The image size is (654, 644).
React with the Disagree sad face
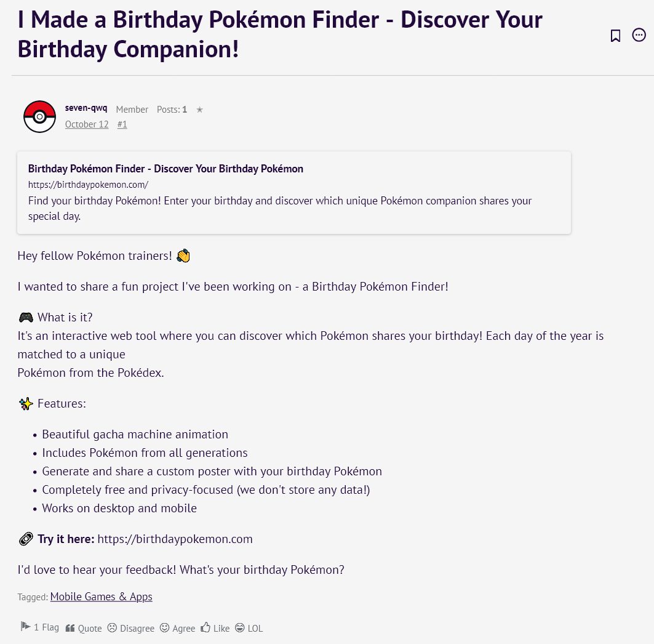click(112, 628)
